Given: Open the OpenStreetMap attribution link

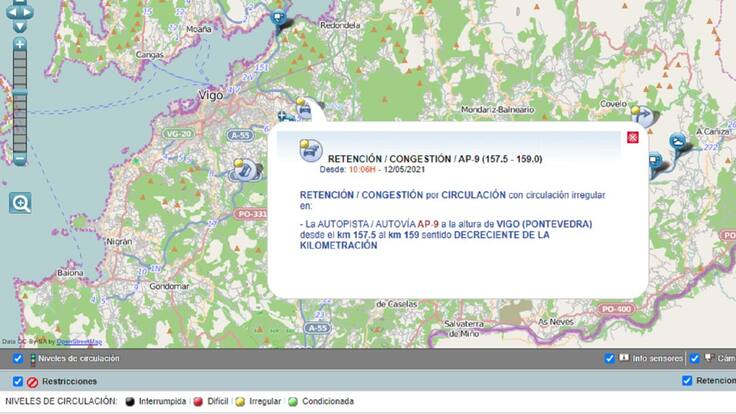Looking at the screenshot, I should click(x=79, y=341).
